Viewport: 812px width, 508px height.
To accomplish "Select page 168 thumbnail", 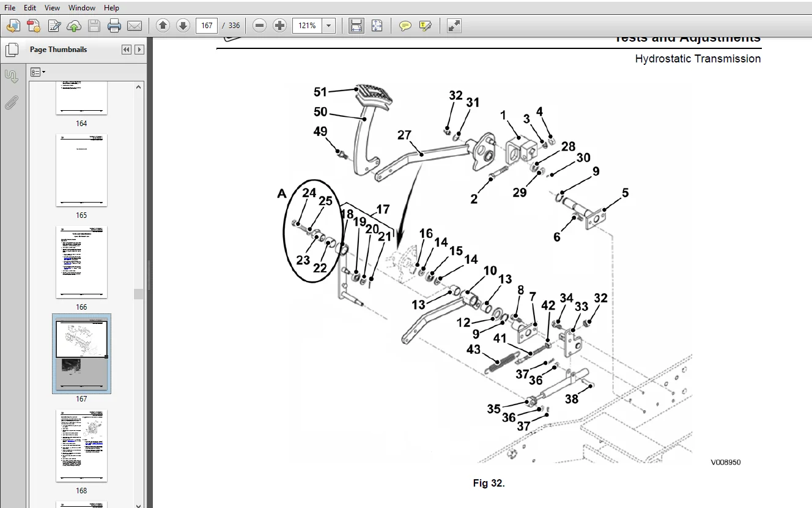I will click(81, 446).
